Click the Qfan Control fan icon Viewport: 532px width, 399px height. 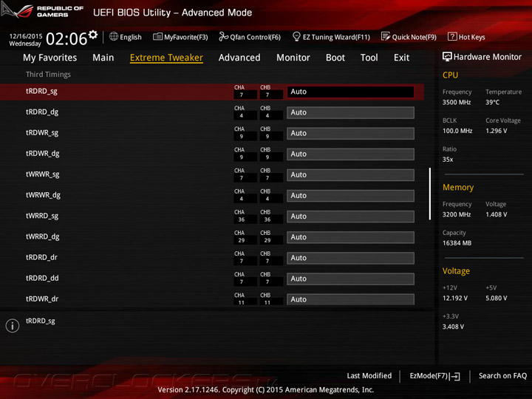coord(223,36)
